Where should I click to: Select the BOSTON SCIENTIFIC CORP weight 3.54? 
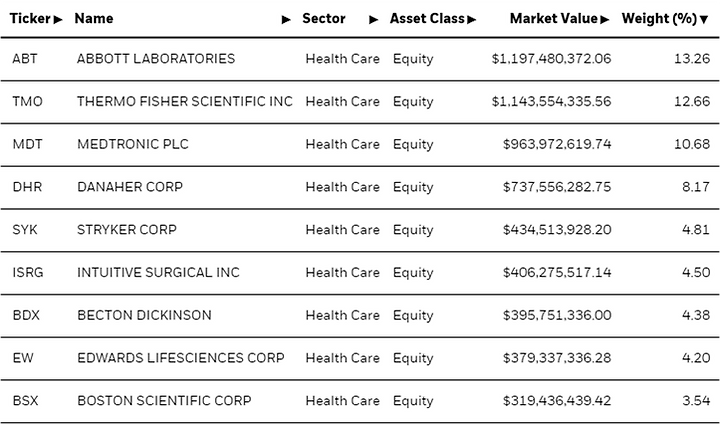click(x=696, y=401)
